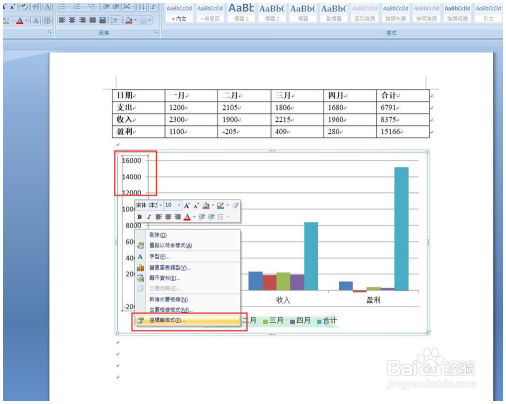Image resolution: width=506 pixels, height=404 pixels.
Task: Click font color red A in mini toolbar
Action: [187, 217]
